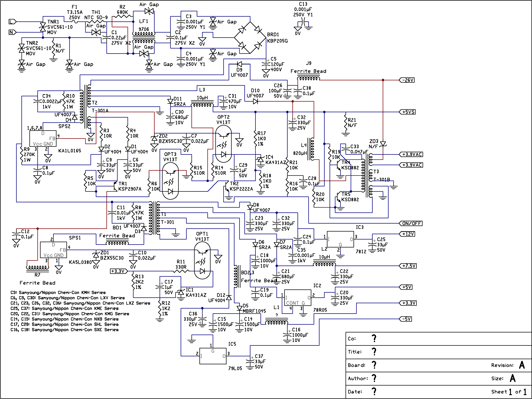This screenshot has height=399, width=532.
Task: Select the 'Size:' A value
Action: click(x=513, y=378)
